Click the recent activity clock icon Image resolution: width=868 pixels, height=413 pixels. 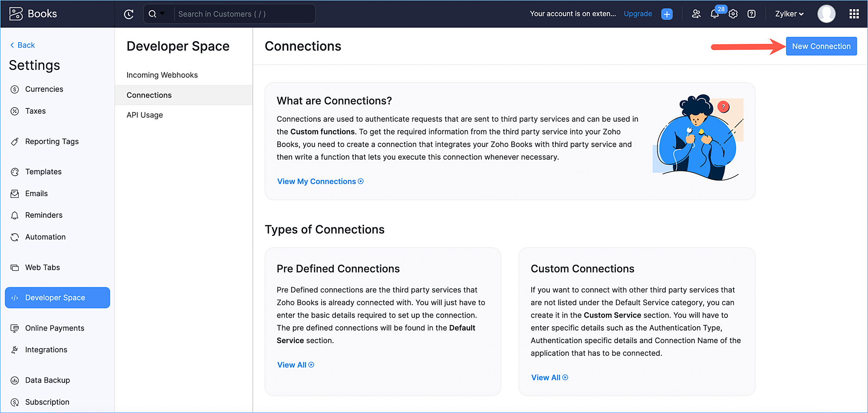point(128,14)
